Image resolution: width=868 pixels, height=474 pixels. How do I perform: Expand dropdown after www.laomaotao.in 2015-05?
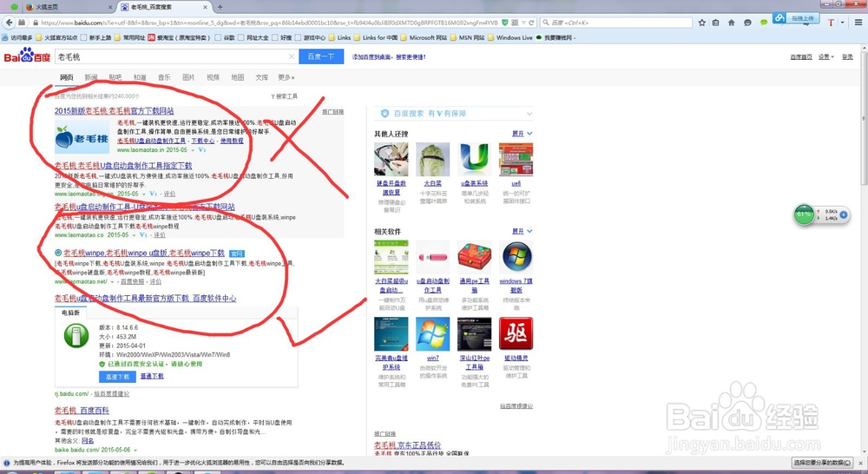pos(194,150)
